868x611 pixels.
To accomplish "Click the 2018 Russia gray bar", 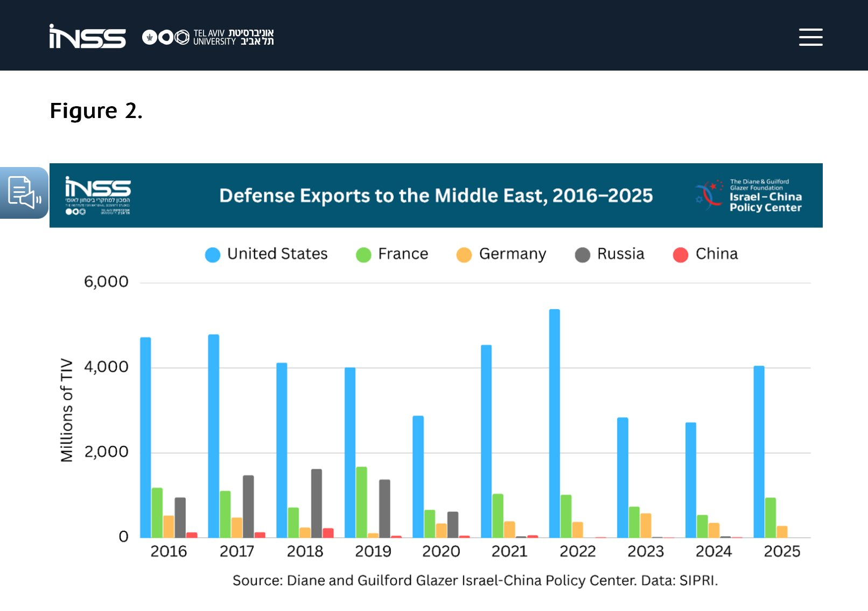I will pyautogui.click(x=317, y=503).
